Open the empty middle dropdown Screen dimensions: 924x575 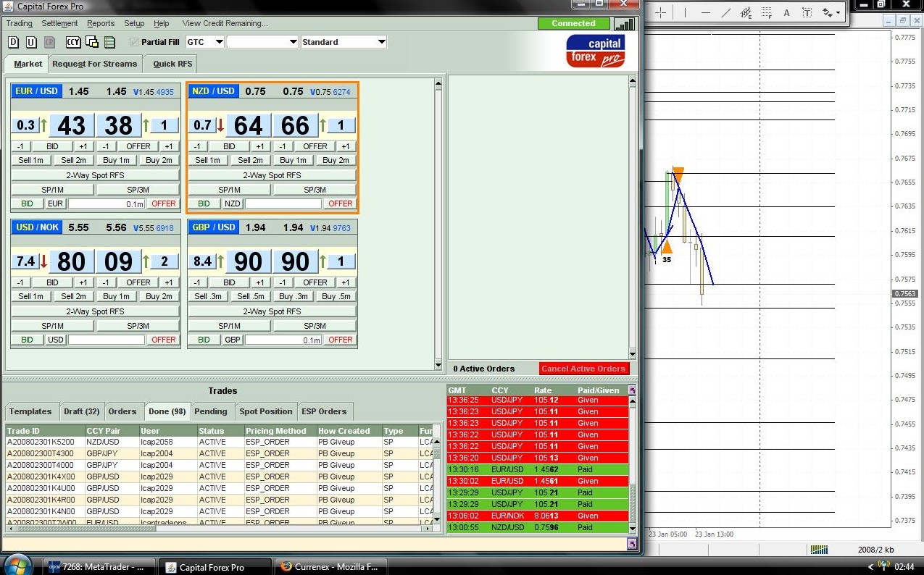click(x=262, y=42)
